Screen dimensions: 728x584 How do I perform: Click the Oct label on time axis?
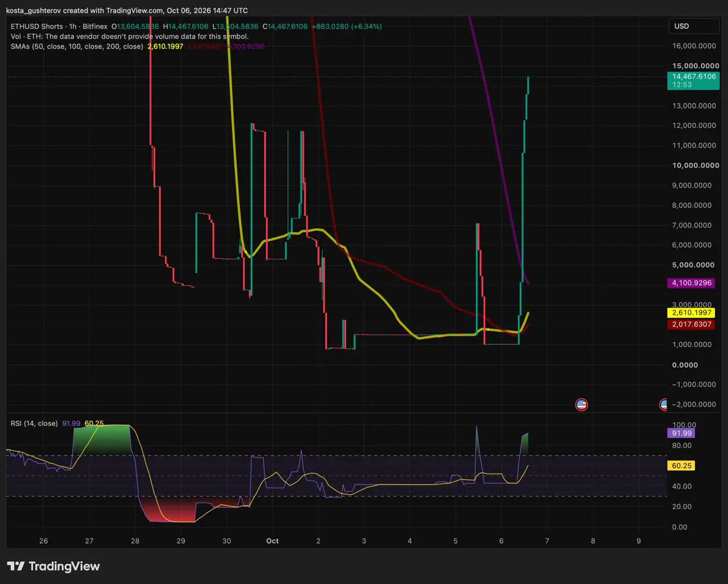pos(272,541)
